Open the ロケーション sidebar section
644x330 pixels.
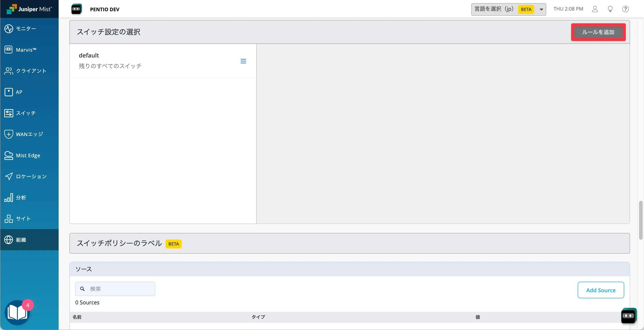(31, 177)
